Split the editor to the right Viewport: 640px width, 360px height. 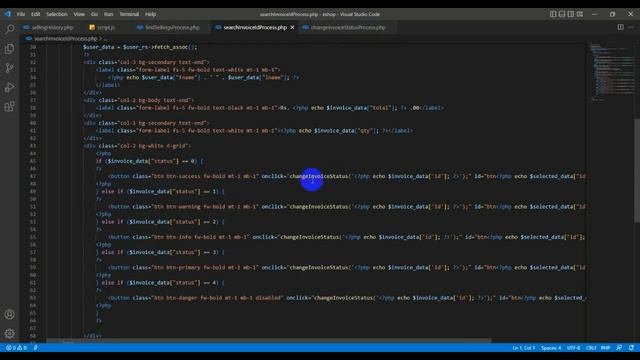point(620,27)
